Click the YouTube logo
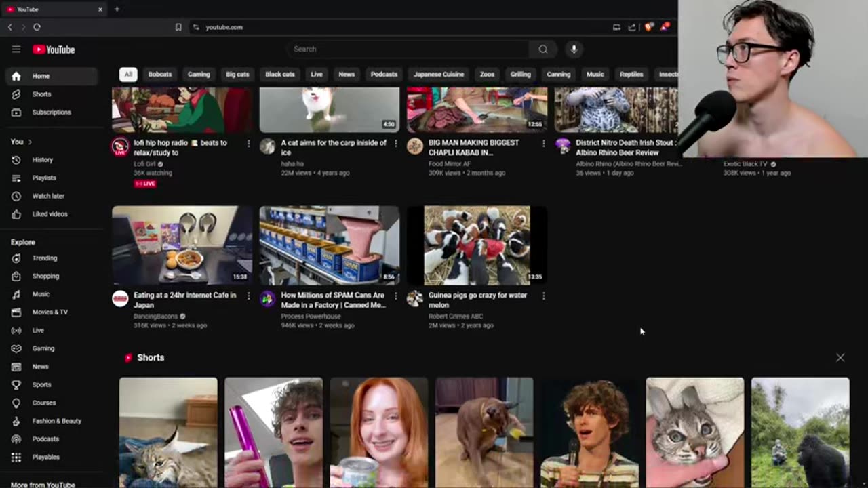868x488 pixels. point(54,49)
